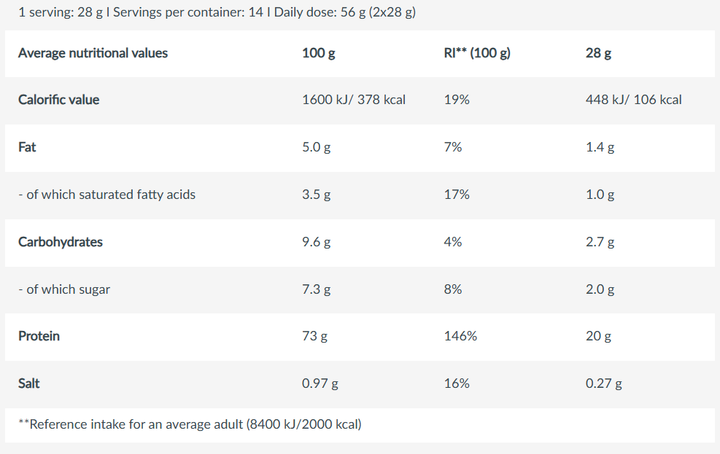The height and width of the screenshot is (454, 720).
Task: Select the 'Protein' row label
Action: 39,336
